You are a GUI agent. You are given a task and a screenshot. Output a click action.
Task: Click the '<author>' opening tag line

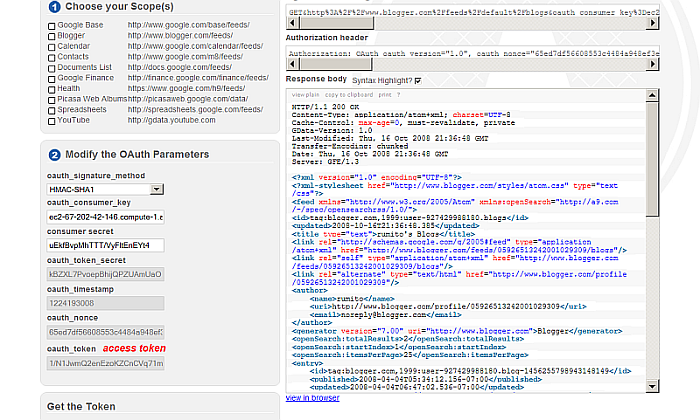coord(310,291)
